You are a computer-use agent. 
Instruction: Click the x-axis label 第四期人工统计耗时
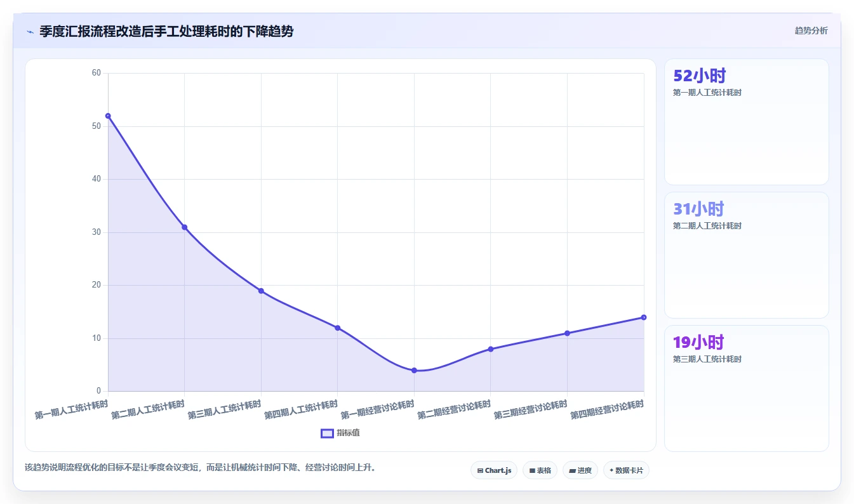[301, 410]
